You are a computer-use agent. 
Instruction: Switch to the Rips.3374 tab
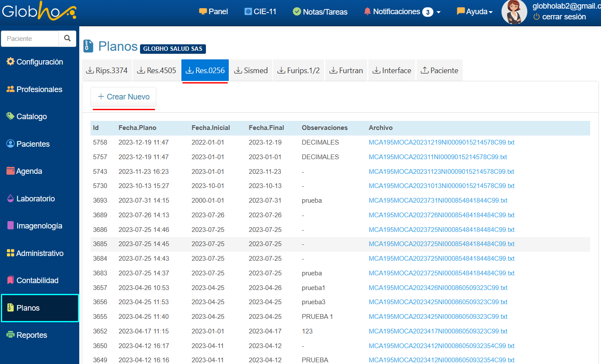pyautogui.click(x=107, y=71)
